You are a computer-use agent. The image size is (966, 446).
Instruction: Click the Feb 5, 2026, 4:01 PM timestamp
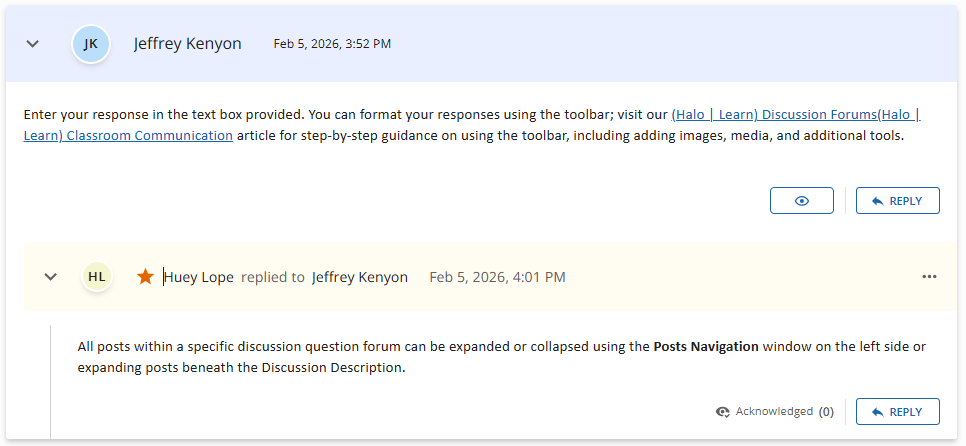tap(497, 277)
